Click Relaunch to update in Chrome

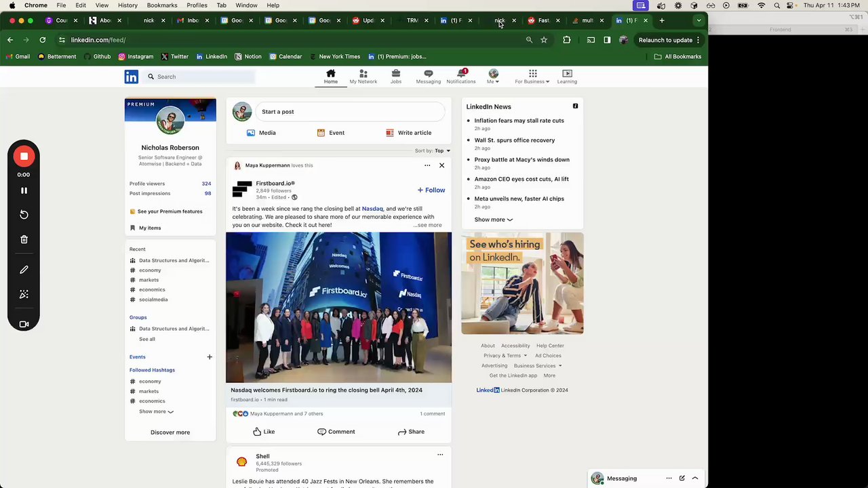669,40
